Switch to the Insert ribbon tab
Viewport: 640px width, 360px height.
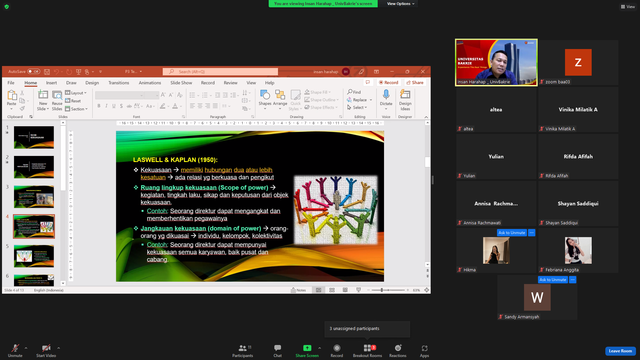click(51, 83)
